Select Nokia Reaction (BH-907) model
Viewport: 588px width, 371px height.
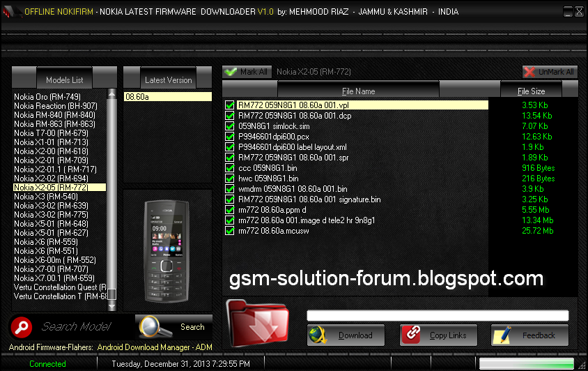tap(60, 106)
